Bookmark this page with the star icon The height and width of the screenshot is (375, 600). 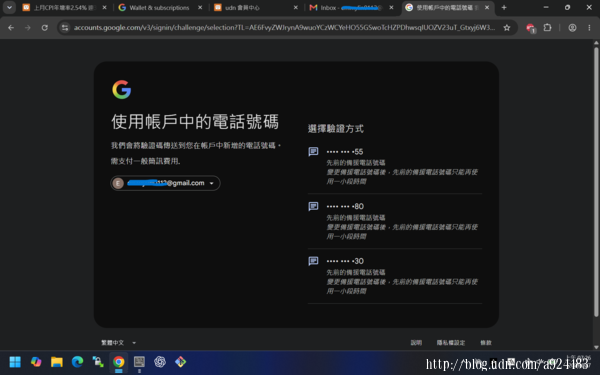coord(507,28)
